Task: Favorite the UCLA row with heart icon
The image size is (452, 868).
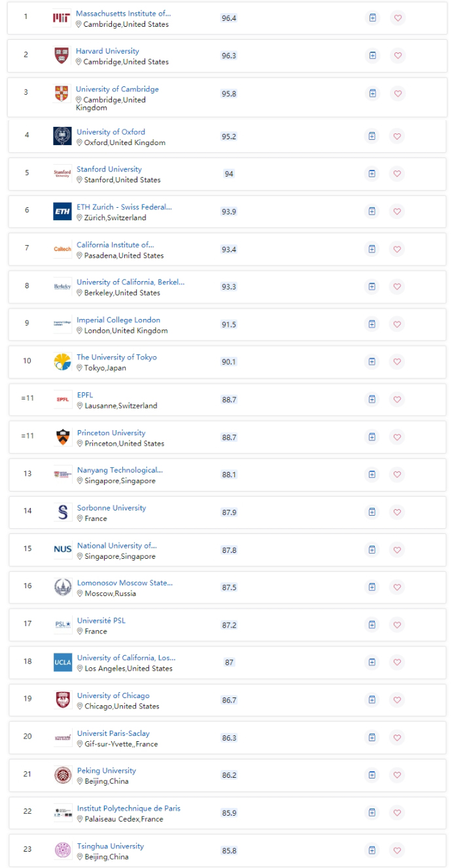Action: click(x=397, y=662)
